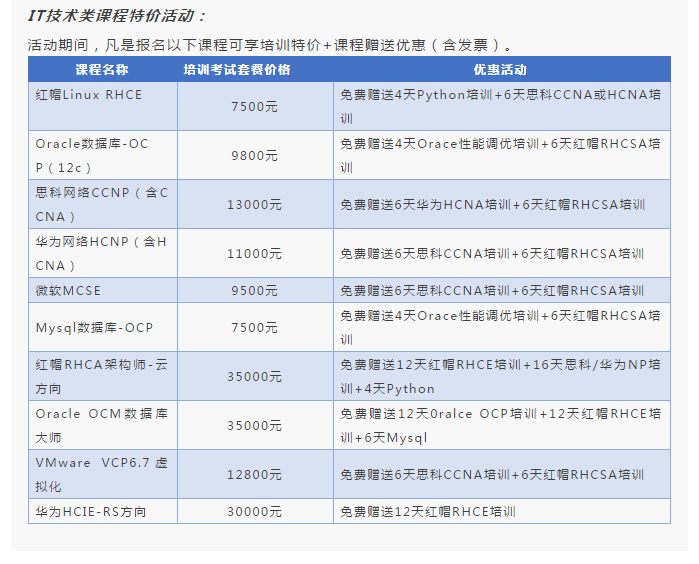Image resolution: width=699 pixels, height=564 pixels.
Task: Click the 7500元 price for 红帽Linux RHCE
Action: point(255,107)
